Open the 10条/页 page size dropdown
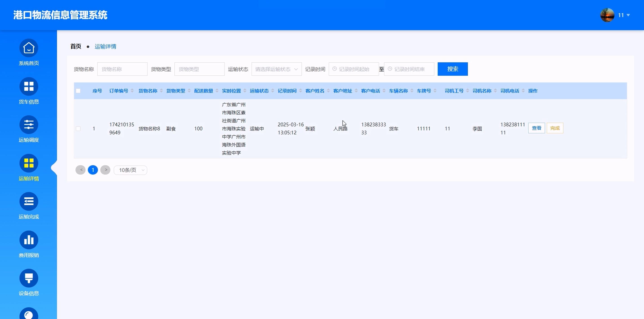Screen dimensions: 644x319 tap(130, 170)
